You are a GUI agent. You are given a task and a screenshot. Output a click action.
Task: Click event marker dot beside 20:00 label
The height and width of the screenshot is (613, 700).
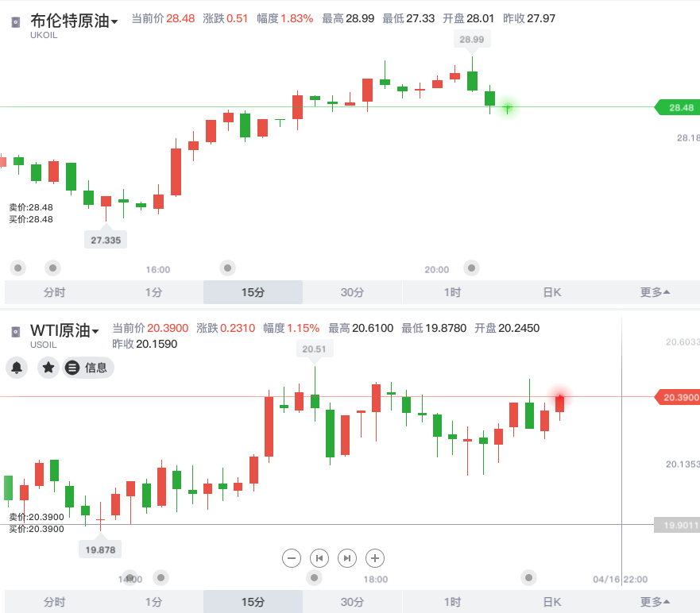point(472,268)
